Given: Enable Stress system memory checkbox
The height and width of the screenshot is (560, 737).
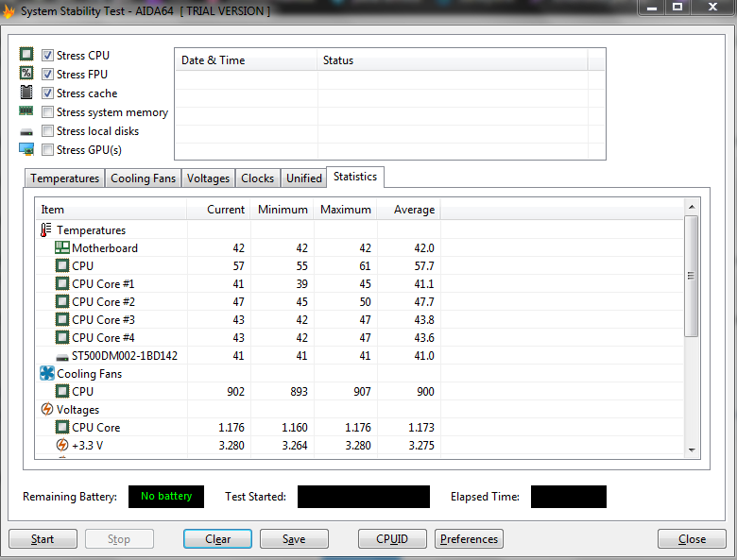Looking at the screenshot, I should (47, 111).
